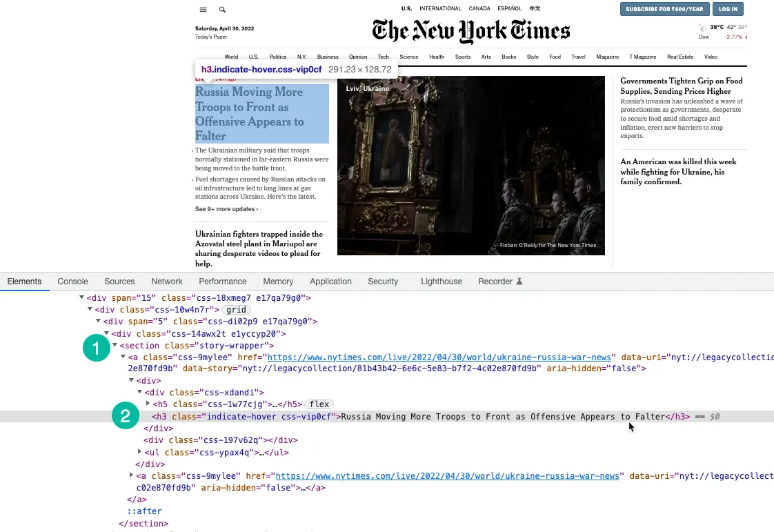Click the flask icon beside Recorder
This screenshot has width=774, height=532.
pos(519,282)
